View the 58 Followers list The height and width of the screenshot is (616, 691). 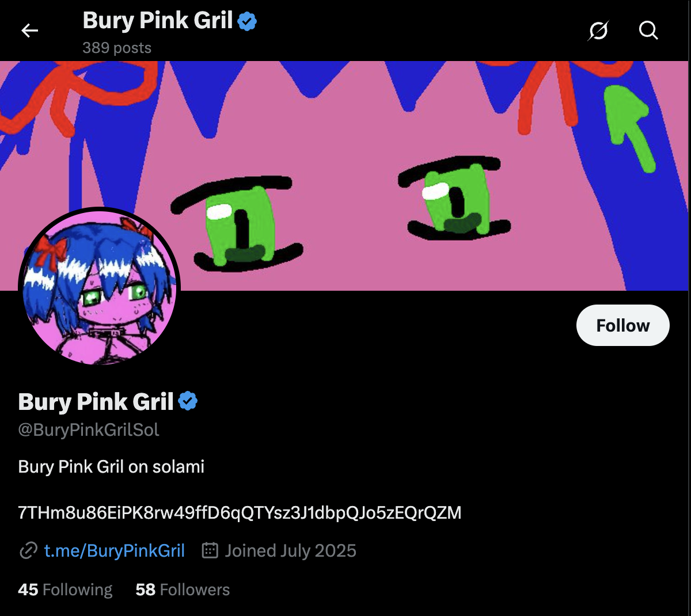(x=183, y=590)
